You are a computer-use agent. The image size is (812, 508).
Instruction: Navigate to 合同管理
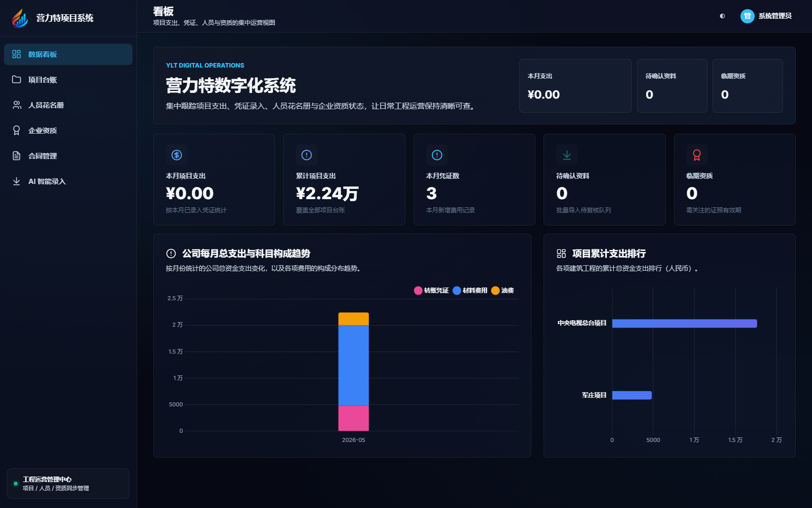68,156
